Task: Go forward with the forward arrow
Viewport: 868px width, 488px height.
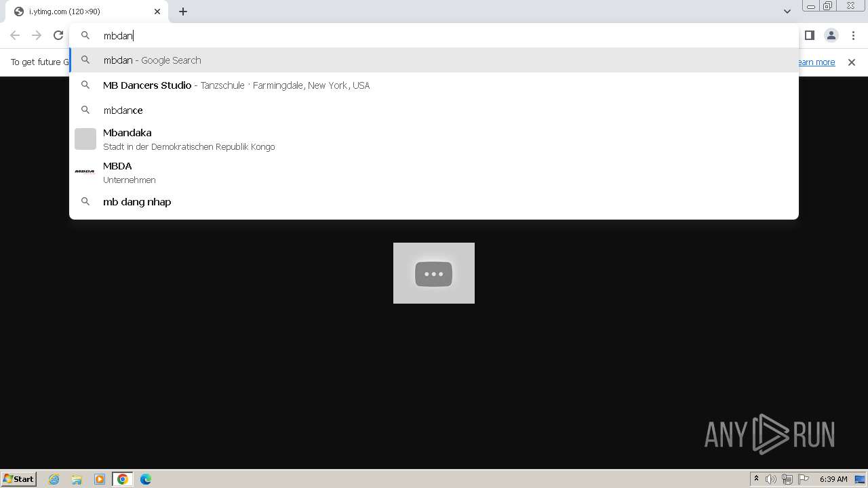Action: tap(37, 35)
